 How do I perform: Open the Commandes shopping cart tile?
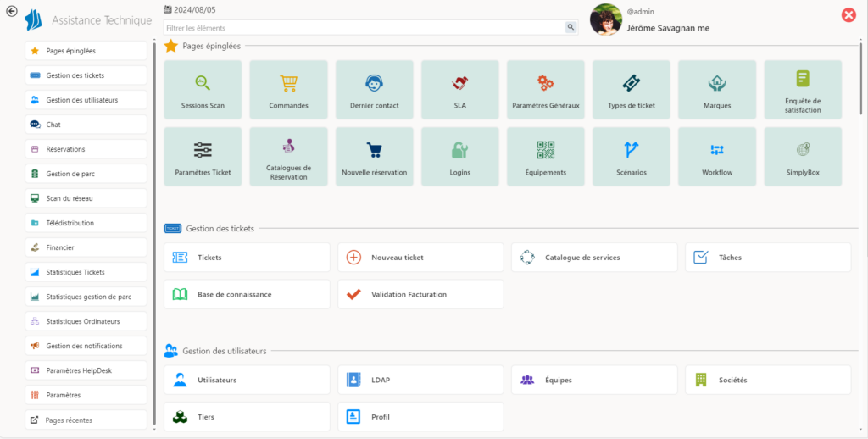pos(288,89)
